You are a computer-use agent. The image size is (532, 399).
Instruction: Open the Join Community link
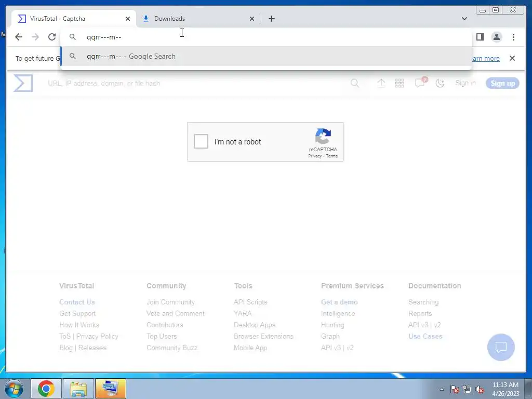tap(170, 302)
